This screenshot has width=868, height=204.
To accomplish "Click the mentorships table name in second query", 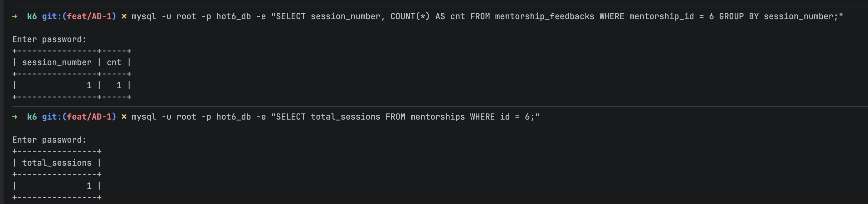I will [438, 117].
